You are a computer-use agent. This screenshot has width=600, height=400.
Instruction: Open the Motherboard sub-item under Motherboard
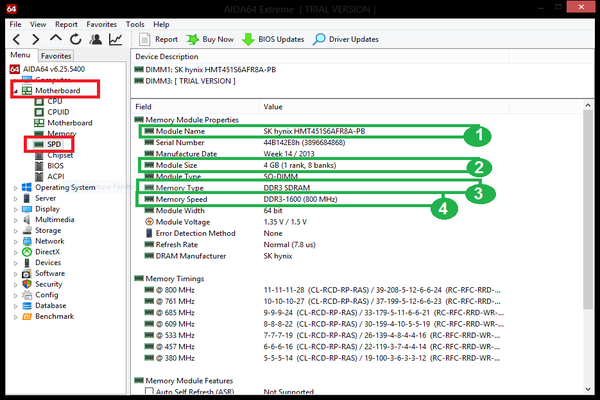pos(70,123)
